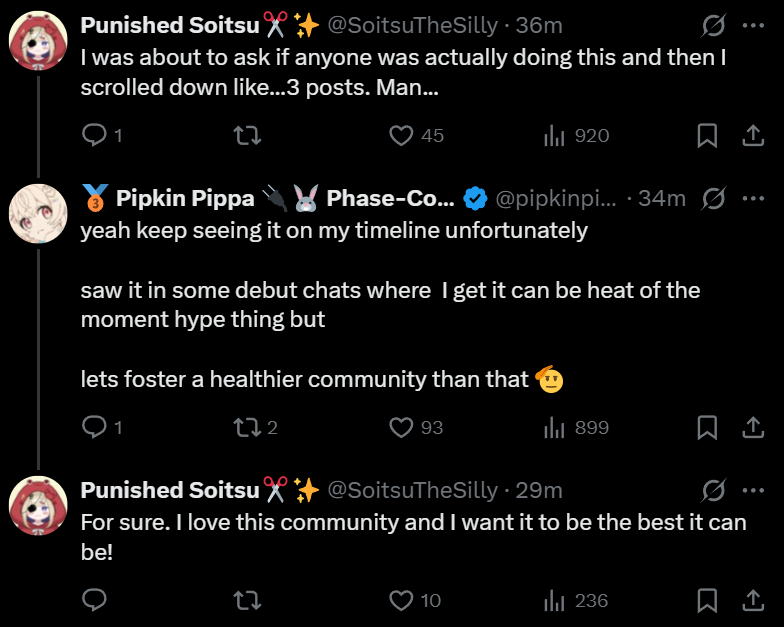
Task: Open the 29m timestamp of last post
Action: pos(539,490)
